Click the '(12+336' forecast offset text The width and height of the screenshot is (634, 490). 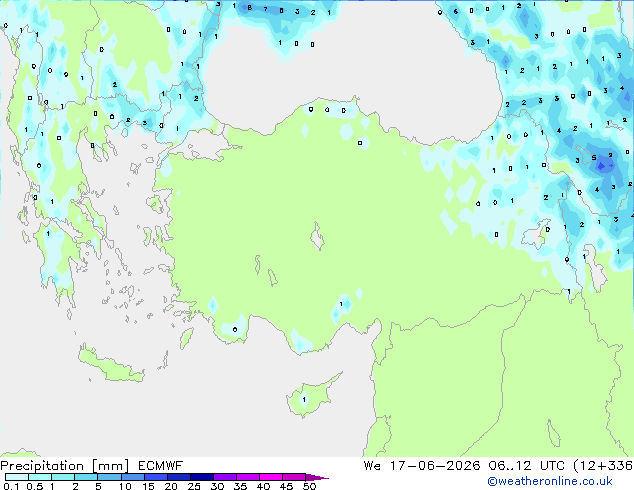603,466
